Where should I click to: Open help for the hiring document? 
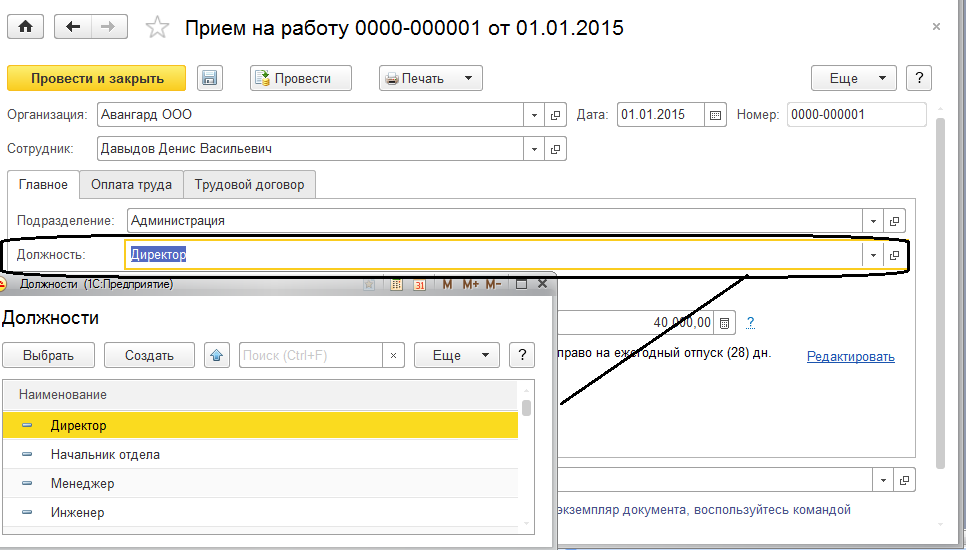919,78
